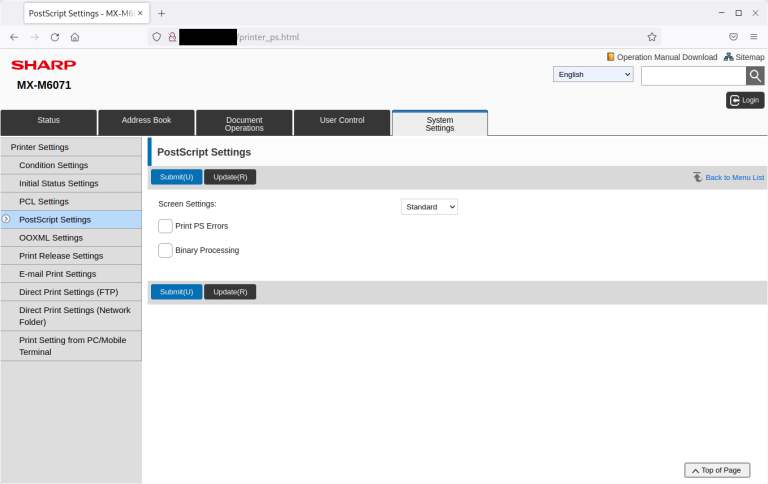
Task: Click the bottom Update(R) button
Action: coord(230,292)
